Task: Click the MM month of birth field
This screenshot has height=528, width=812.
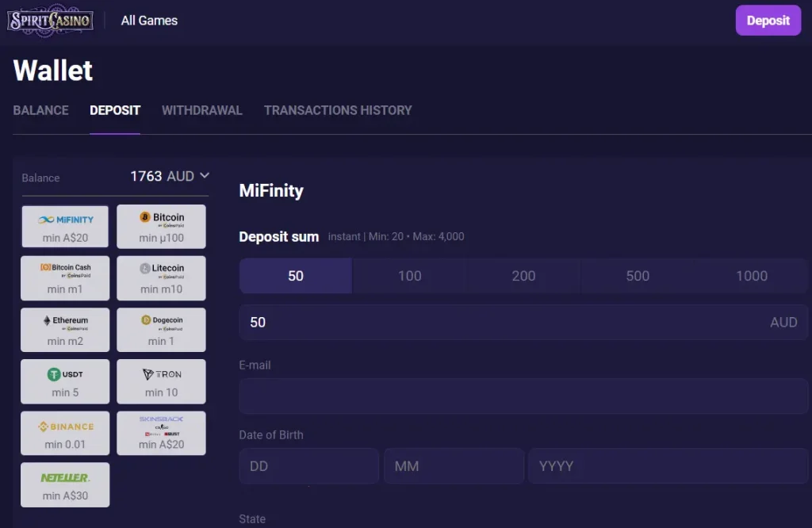Action: [x=454, y=466]
